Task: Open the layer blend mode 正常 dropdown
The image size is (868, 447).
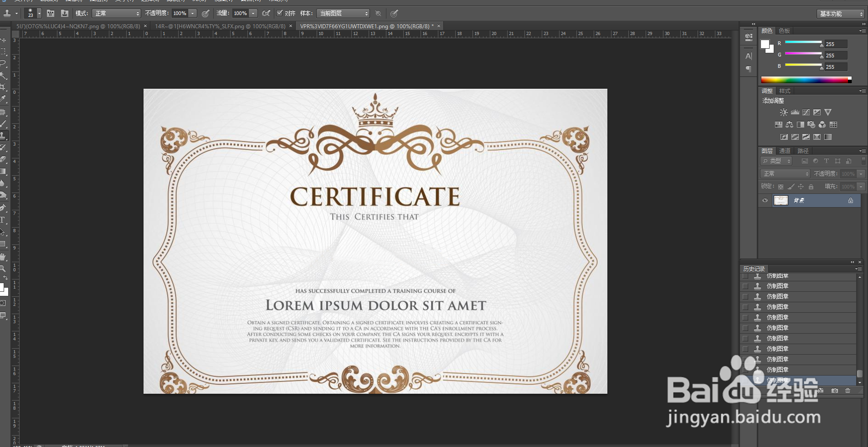Action: [x=785, y=173]
